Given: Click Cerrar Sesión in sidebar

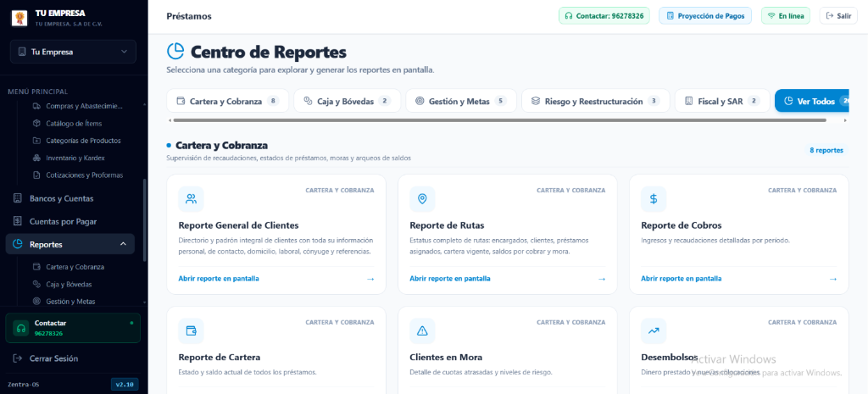Looking at the screenshot, I should point(53,358).
